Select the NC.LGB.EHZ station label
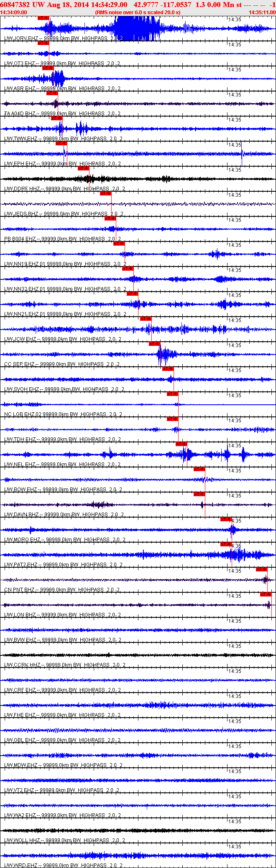 click(x=63, y=414)
